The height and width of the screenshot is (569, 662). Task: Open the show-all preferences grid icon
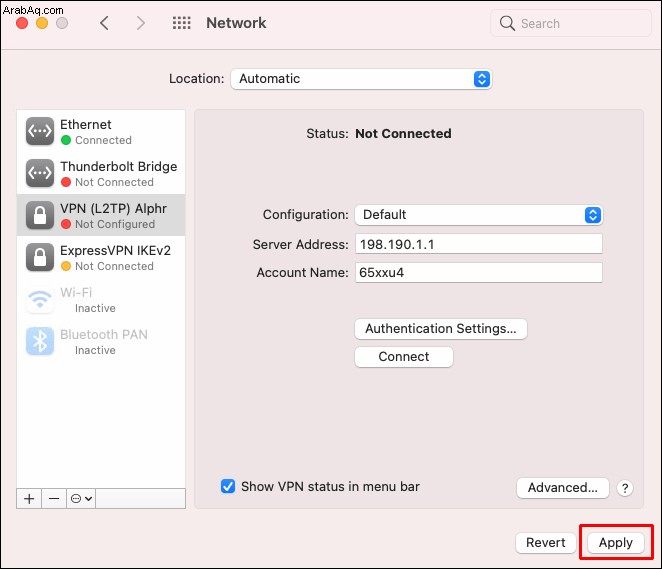pos(182,23)
